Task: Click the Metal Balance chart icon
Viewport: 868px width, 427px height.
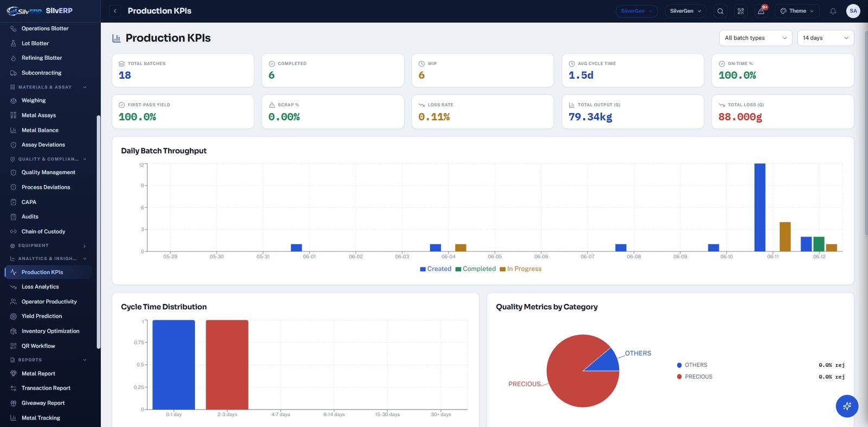Action: pos(13,130)
